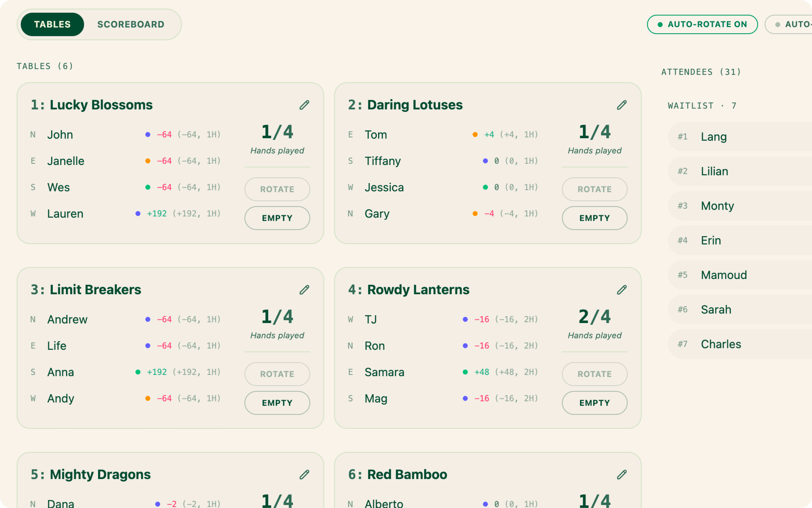Click player Andrew in Limit Breakers
812x508 pixels.
point(67,319)
